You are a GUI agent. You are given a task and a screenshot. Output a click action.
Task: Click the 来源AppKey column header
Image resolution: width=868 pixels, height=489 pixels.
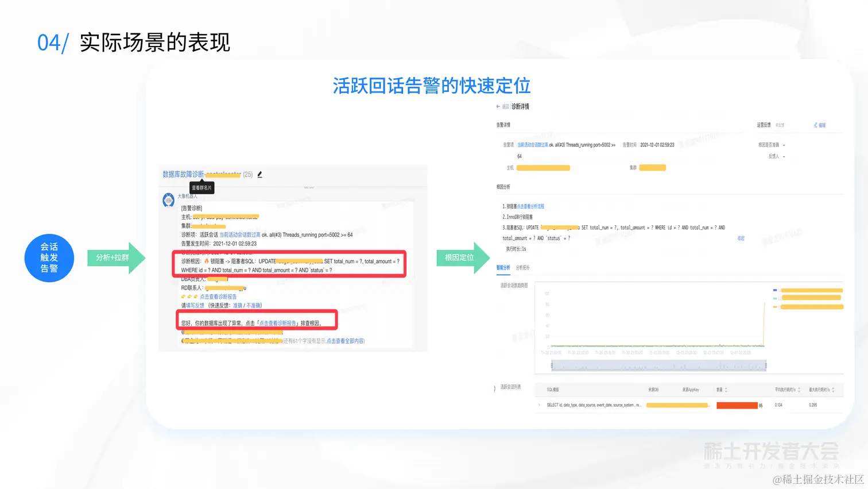(x=691, y=390)
